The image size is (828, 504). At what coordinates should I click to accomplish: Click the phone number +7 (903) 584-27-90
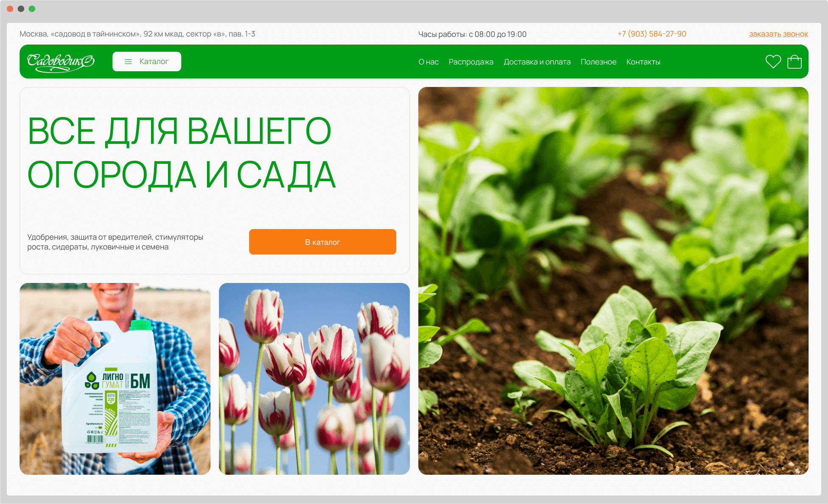click(652, 34)
